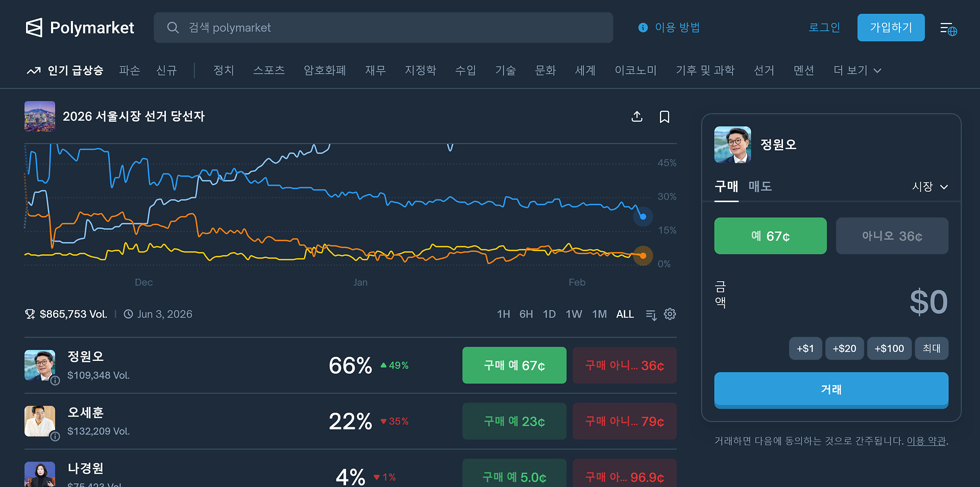
Task: Choose the 예 67¢ outcome in trade panel
Action: 770,236
